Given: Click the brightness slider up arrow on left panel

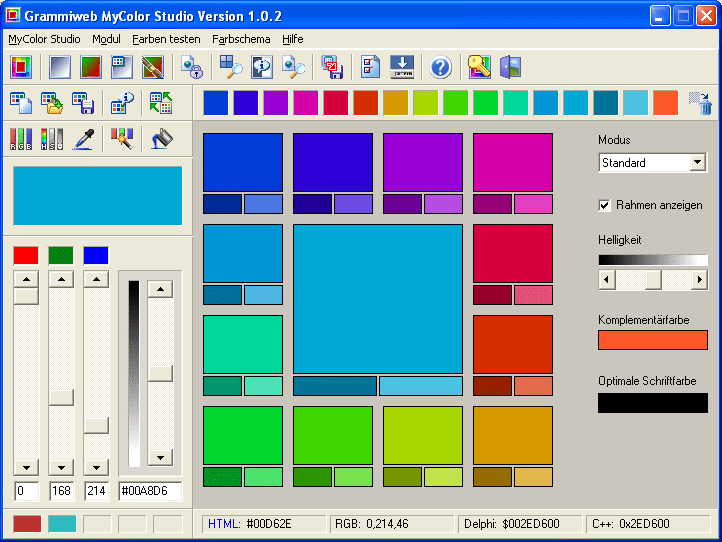Looking at the screenshot, I should [x=160, y=289].
